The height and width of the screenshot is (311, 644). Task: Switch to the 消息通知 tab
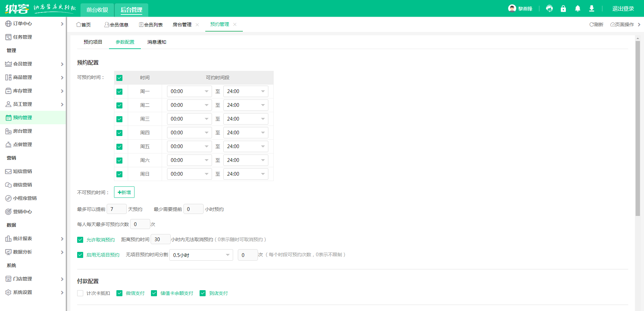pos(156,42)
